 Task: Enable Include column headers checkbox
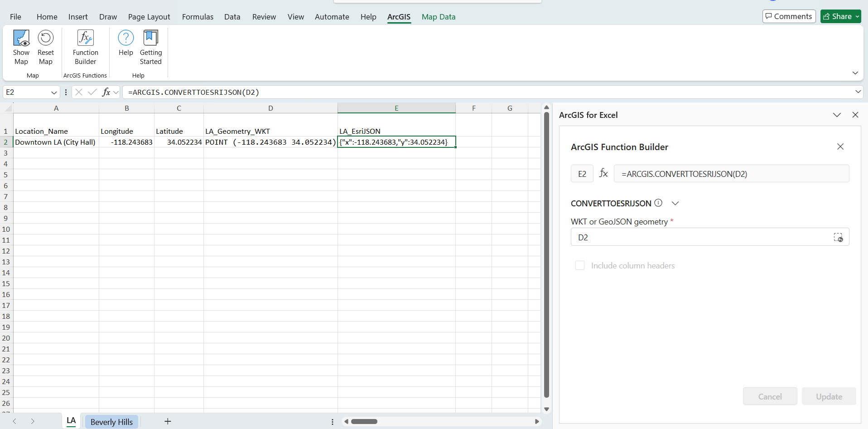[x=580, y=265]
